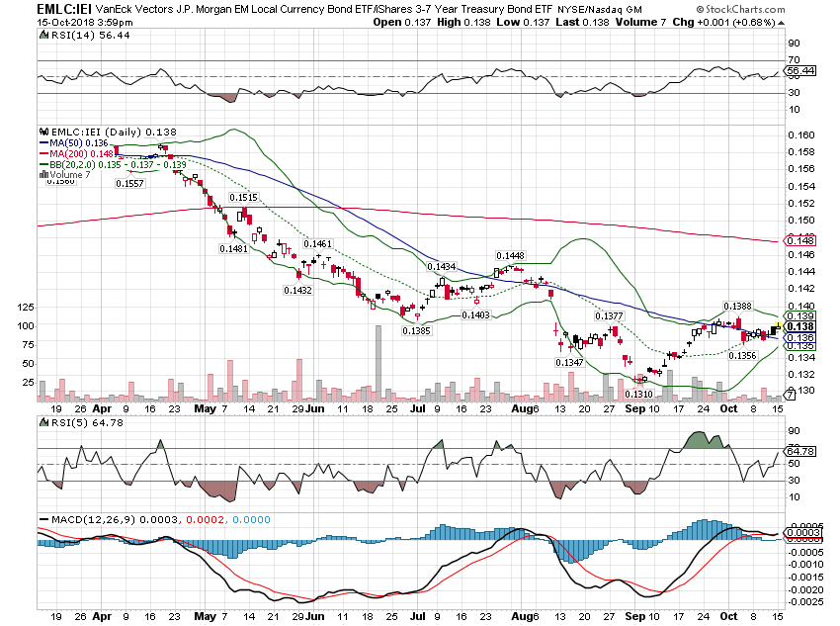Select the MA(200) 0.148 legend entry
Screen dimensions: 840x626
tap(81, 154)
